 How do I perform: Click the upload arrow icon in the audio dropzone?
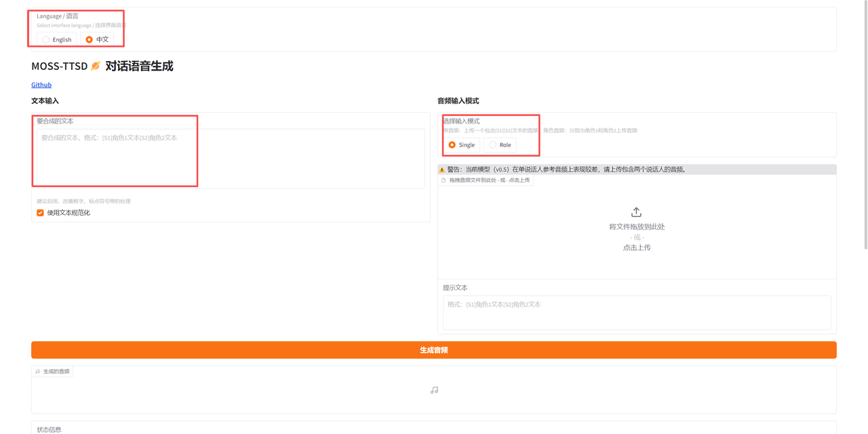pos(636,212)
